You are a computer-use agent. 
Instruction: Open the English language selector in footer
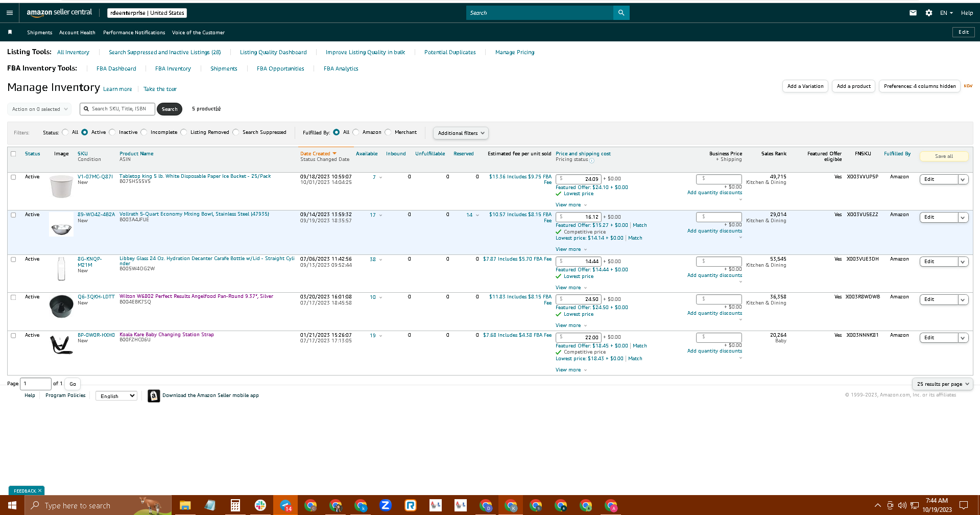click(x=116, y=396)
